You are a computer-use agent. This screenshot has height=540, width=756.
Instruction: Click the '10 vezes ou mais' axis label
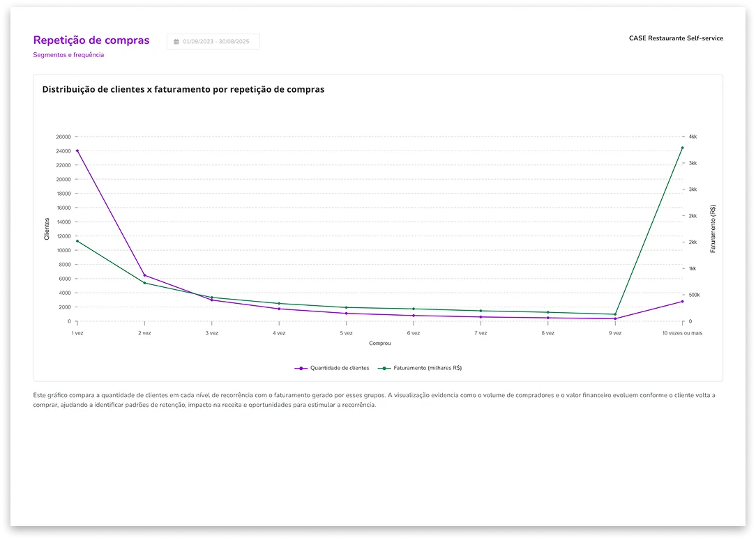click(682, 334)
